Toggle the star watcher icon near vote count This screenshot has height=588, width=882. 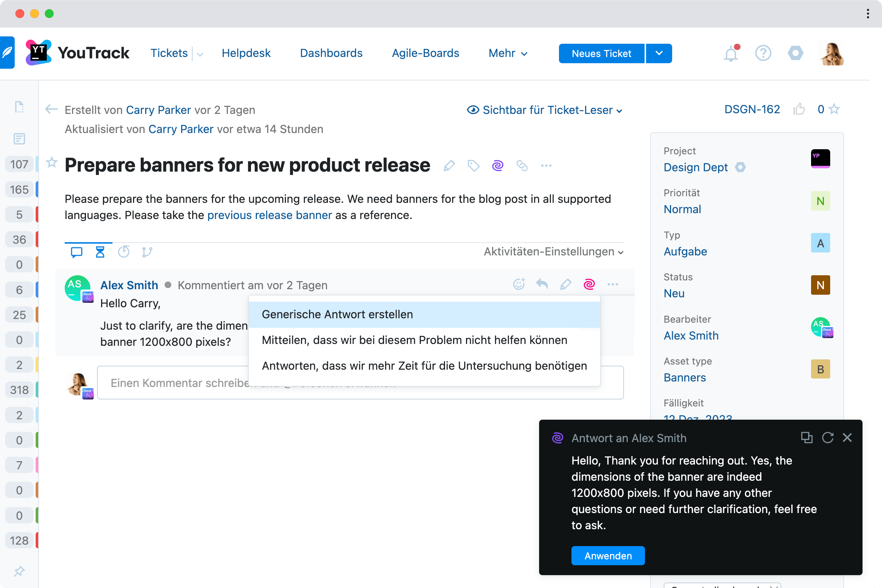pos(834,109)
